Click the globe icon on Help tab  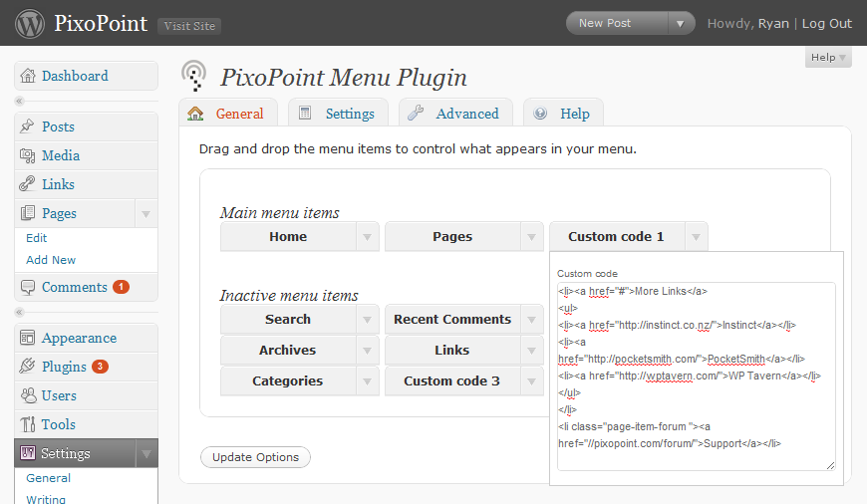tap(540, 113)
